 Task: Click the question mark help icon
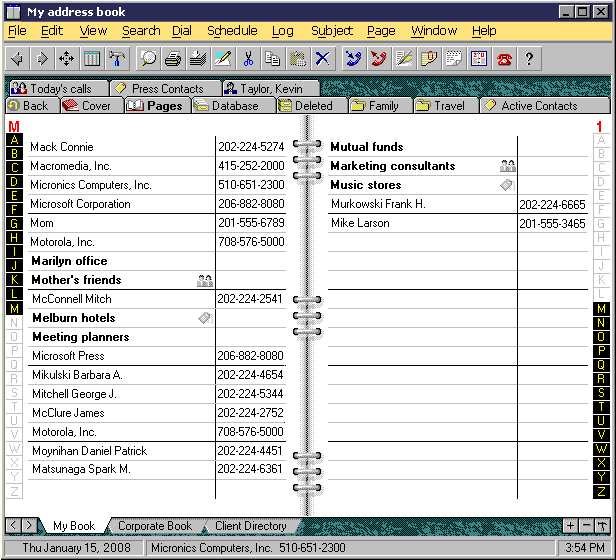tap(529, 59)
